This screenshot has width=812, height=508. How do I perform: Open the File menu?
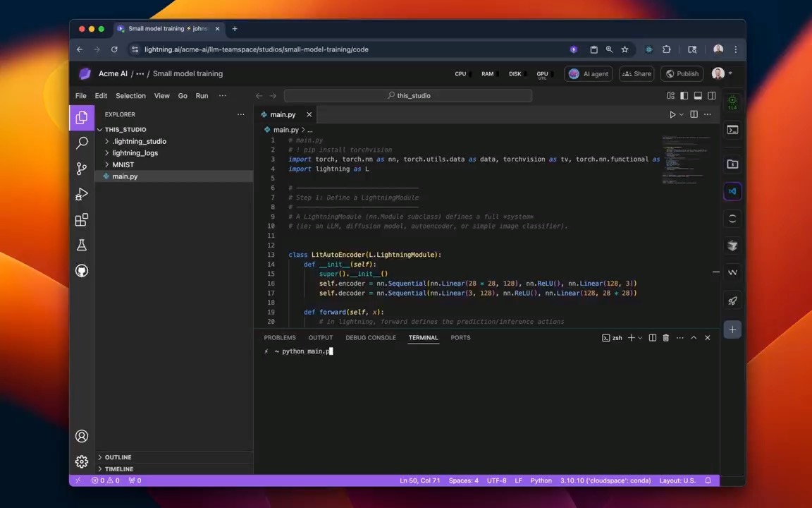[81, 96]
